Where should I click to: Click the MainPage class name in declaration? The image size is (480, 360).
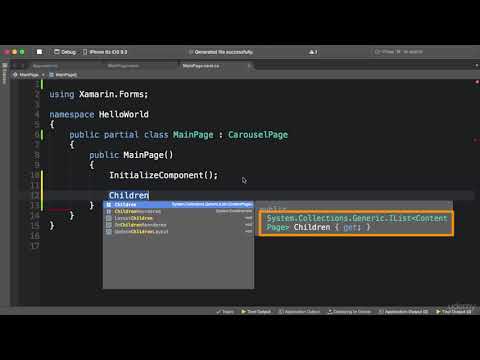pos(193,135)
